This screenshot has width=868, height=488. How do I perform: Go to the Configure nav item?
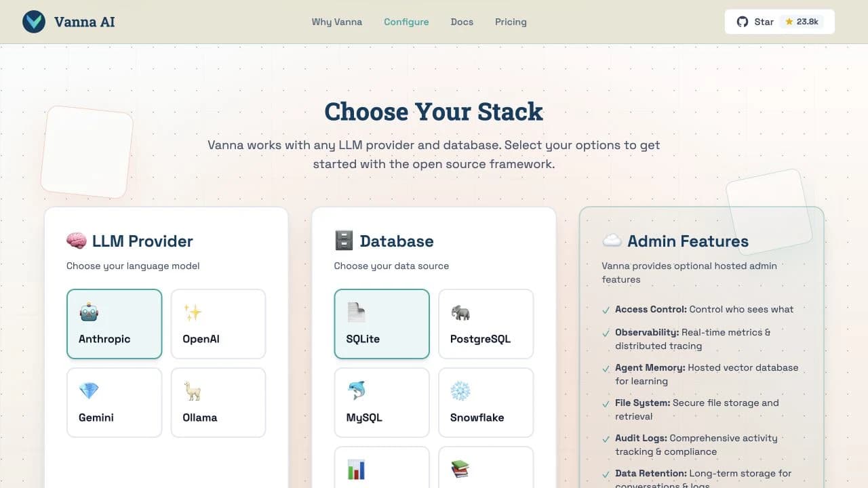pos(406,22)
